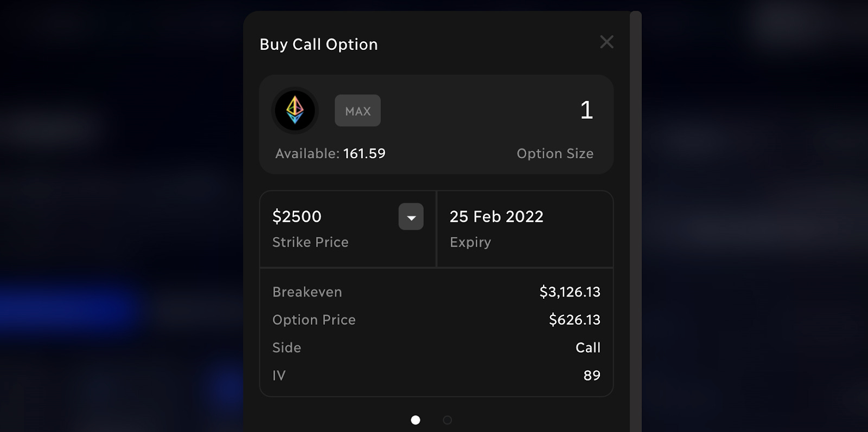
Task: Close the Buy Call Option dialog
Action: 607,42
